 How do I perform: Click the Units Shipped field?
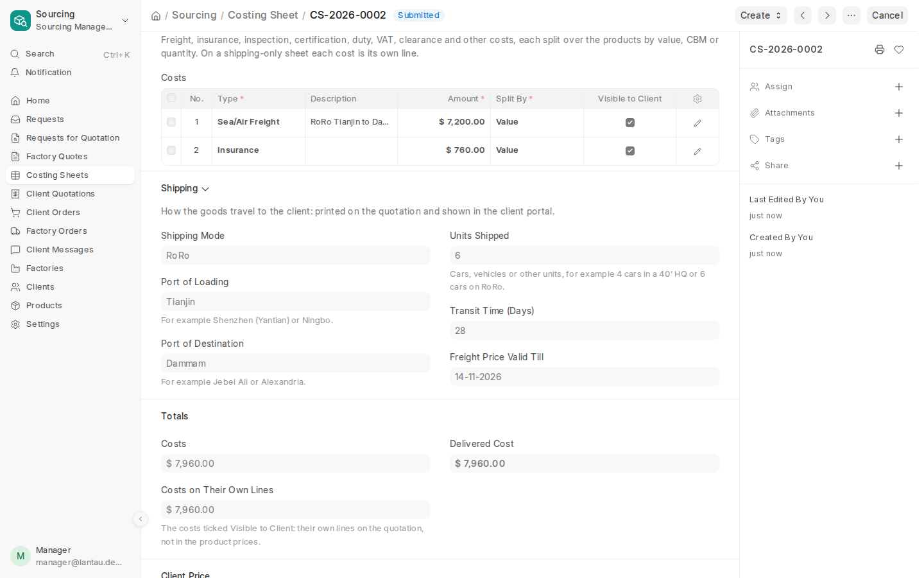(x=585, y=256)
